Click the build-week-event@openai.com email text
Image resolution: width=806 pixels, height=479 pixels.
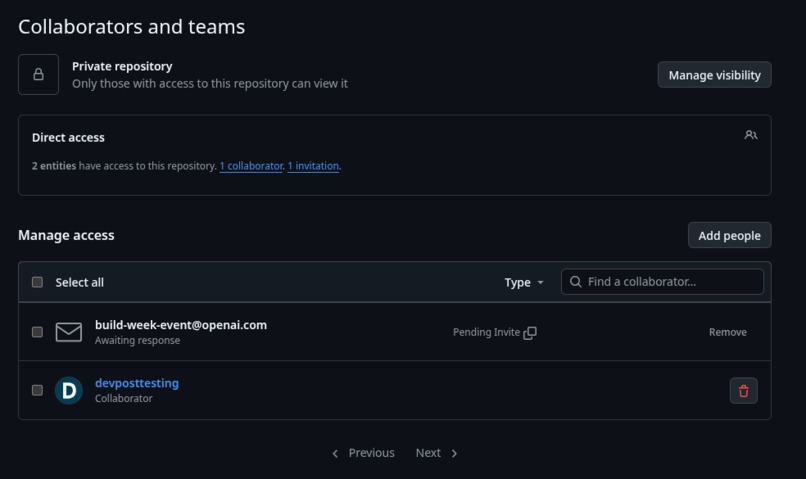click(x=181, y=325)
